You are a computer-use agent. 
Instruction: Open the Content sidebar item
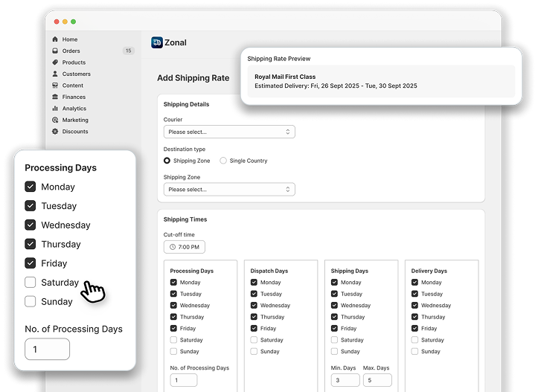[x=73, y=86]
